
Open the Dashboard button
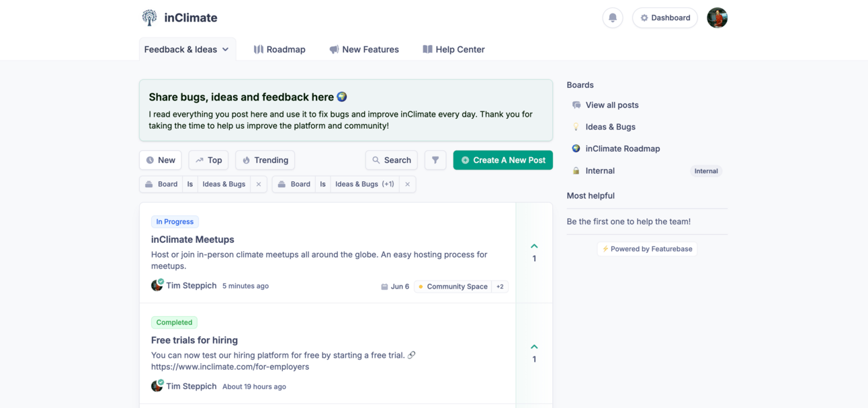click(x=664, y=18)
